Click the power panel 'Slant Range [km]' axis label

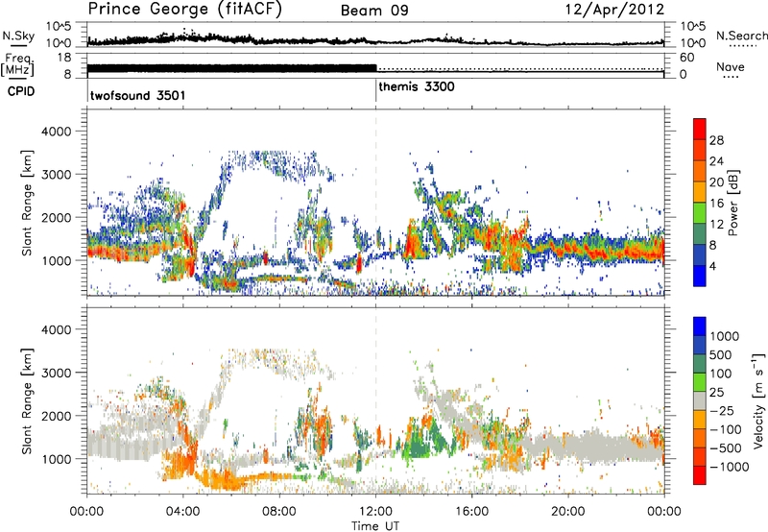(27, 203)
